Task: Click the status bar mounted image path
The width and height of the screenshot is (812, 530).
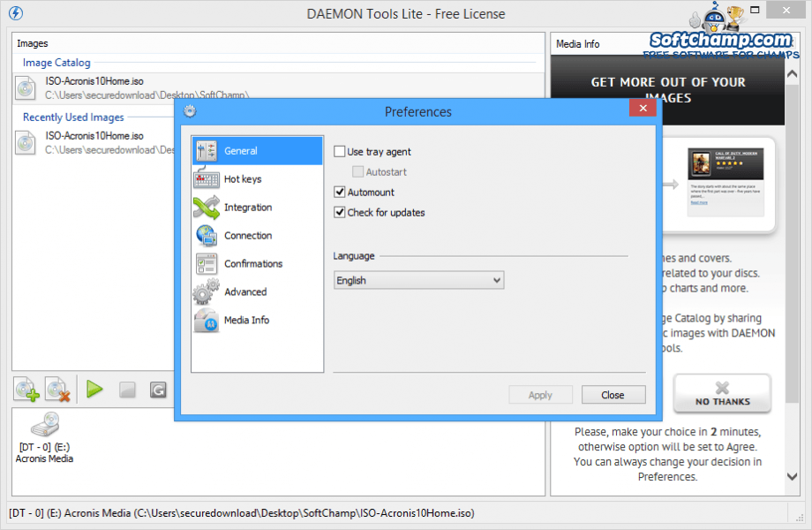Action: [241, 513]
